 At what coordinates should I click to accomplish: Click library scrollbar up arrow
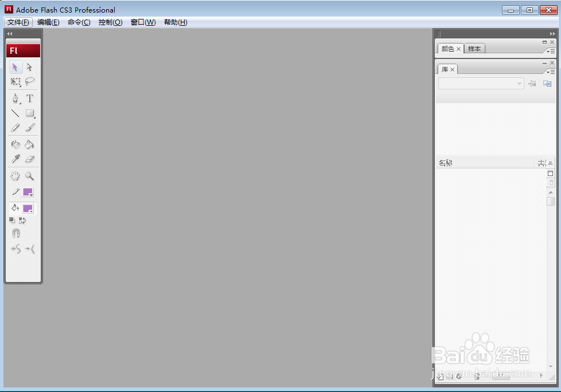click(x=551, y=193)
